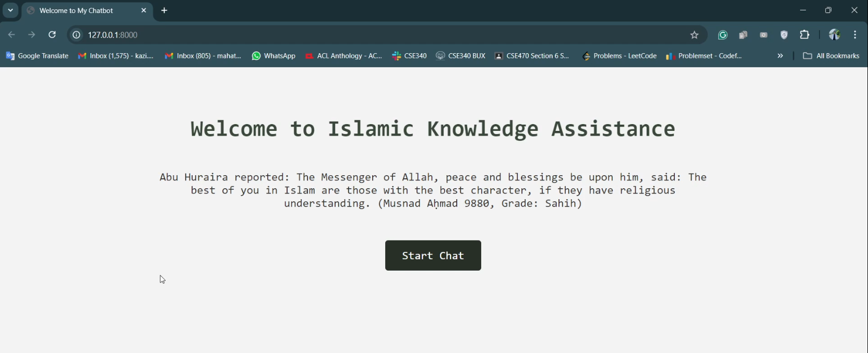Open the extension icon left of the shield
The width and height of the screenshot is (868, 353).
(x=764, y=35)
